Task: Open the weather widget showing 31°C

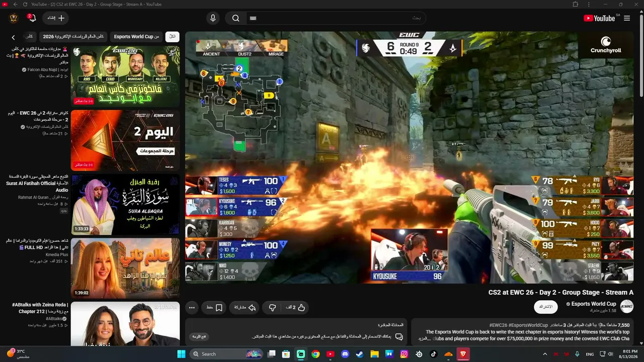Action: tap(18, 353)
